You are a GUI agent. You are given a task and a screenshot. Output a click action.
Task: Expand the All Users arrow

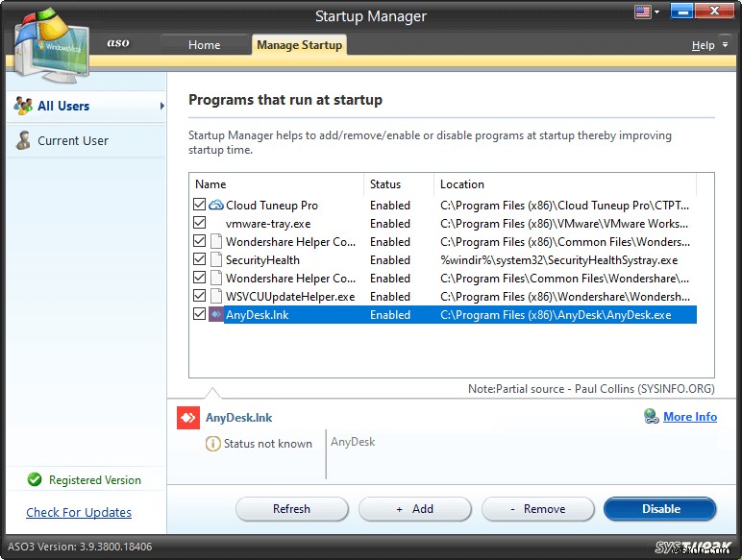(x=161, y=106)
